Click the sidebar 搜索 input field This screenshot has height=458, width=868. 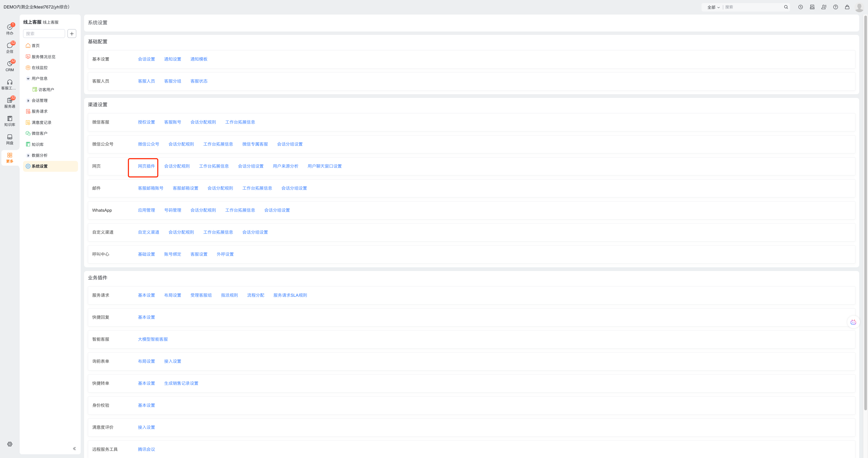[44, 34]
